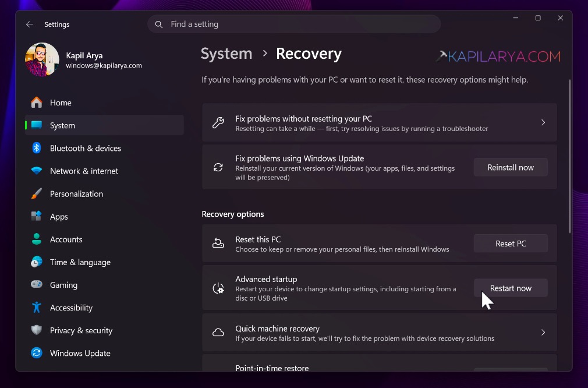Click the Reinstall now button

point(511,167)
